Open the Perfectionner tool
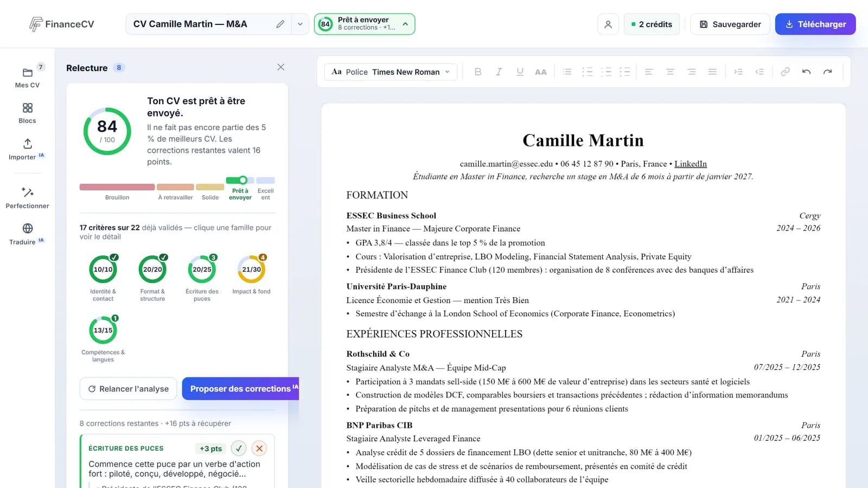The width and height of the screenshot is (868, 488). point(27,198)
